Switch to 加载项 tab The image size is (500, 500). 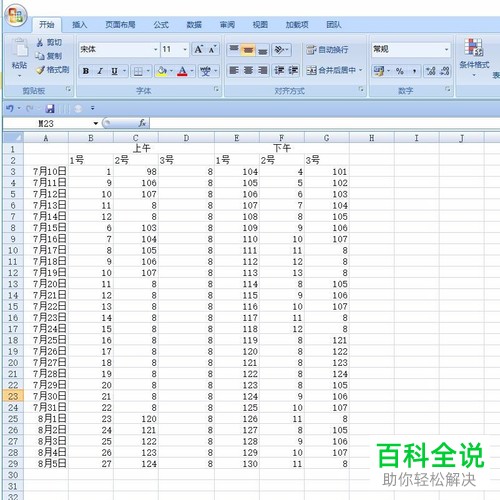(x=297, y=25)
